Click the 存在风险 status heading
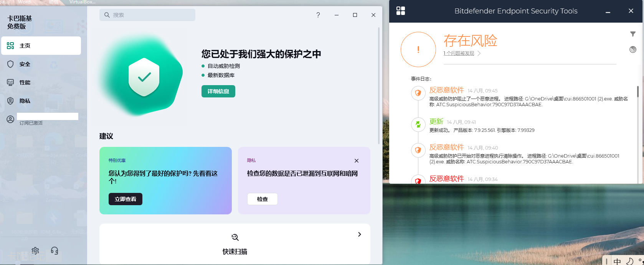The width and height of the screenshot is (644, 265). click(x=471, y=41)
